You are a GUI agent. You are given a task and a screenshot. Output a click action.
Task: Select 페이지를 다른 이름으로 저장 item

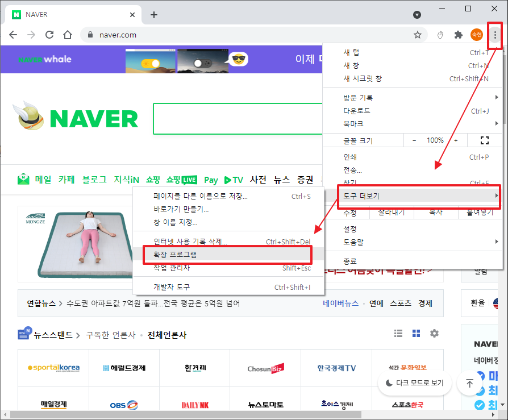[x=228, y=196]
